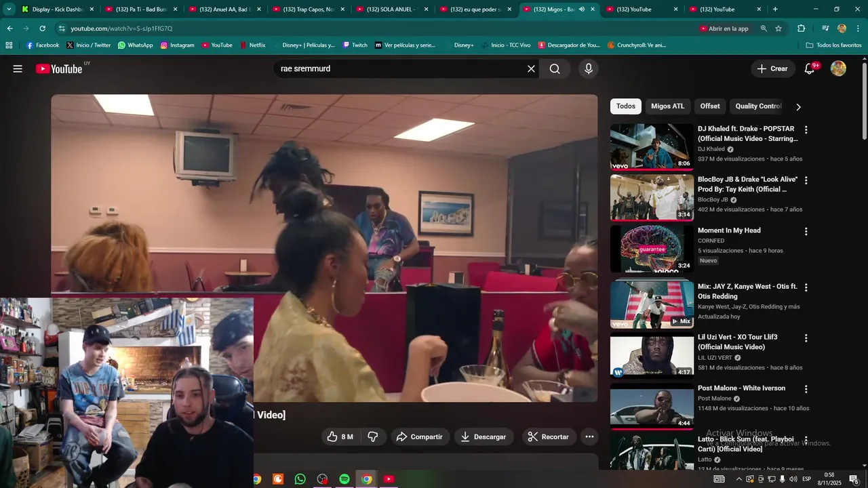868x488 pixels.
Task: Click the Crear create button
Action: [772, 68]
